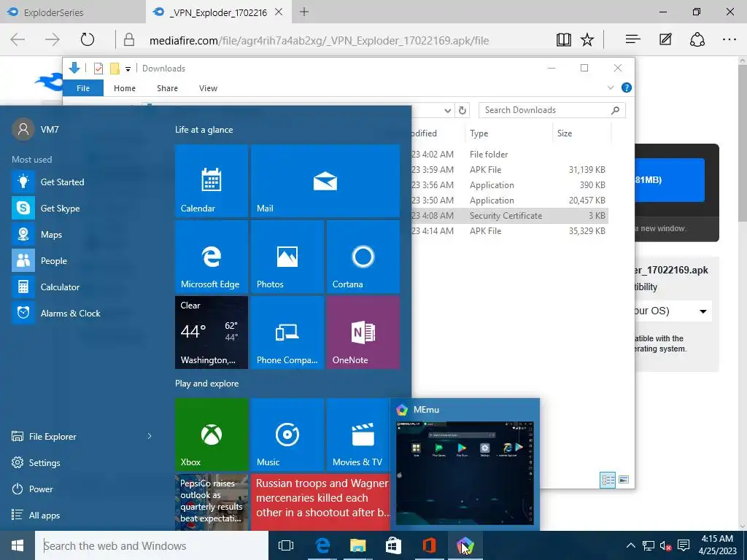Screen dimensions: 747x560
Task: Open the Music tile
Action: (x=287, y=435)
